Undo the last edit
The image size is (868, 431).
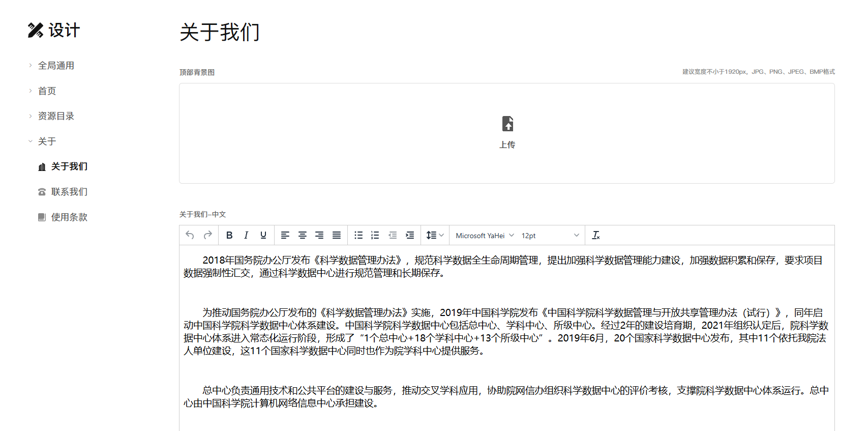point(190,235)
